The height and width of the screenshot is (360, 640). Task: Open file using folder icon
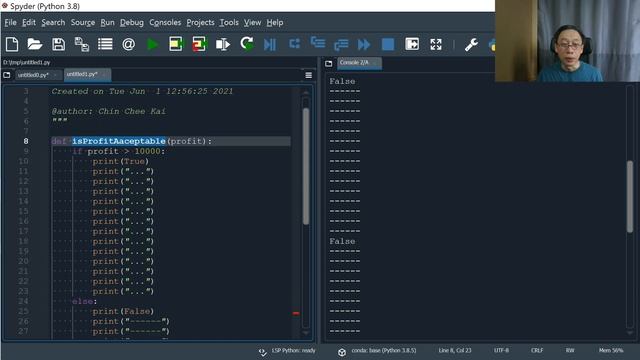pos(35,44)
